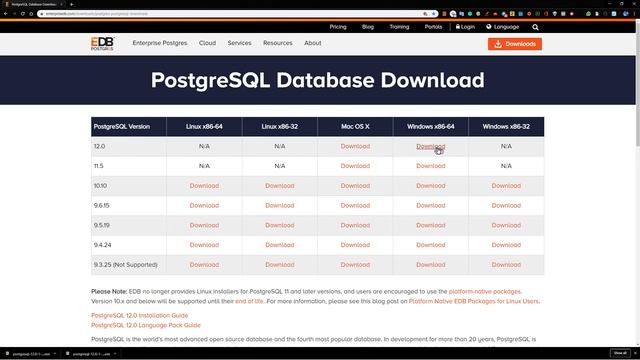The image size is (640, 360).
Task: Open the Blog link
Action: coord(368,27)
